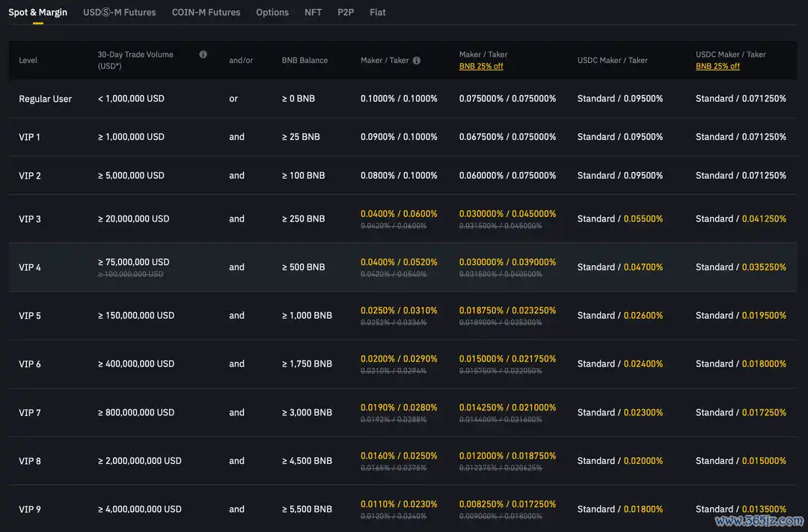Screen dimensions: 808x532
Task: Select the '≥ 100 BNB' balance cell
Action: coord(303,175)
